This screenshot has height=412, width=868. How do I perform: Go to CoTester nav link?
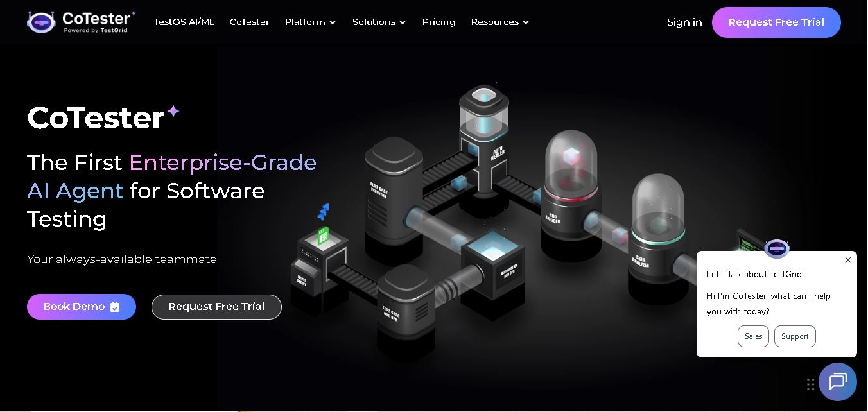coord(250,22)
